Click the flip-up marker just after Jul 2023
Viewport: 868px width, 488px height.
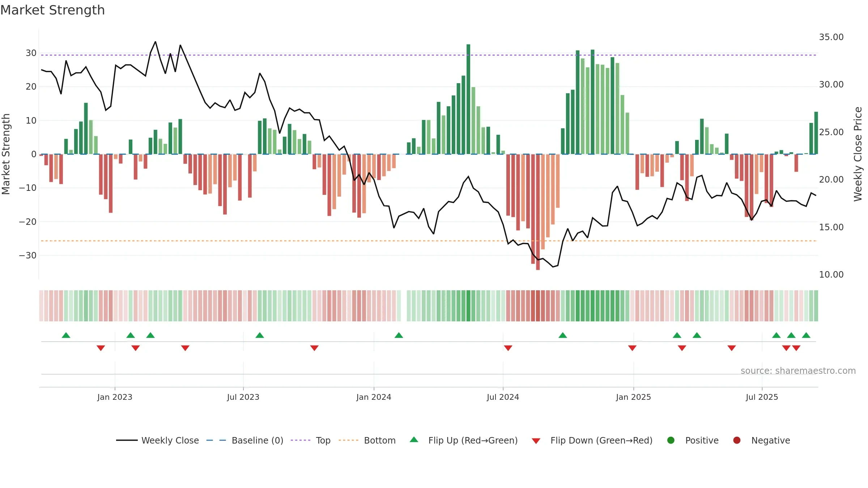tap(260, 335)
